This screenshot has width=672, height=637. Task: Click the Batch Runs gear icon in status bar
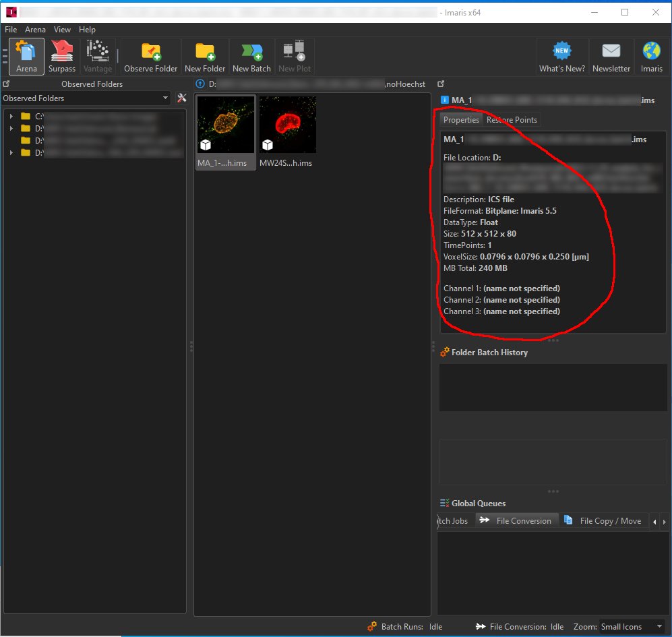371,626
